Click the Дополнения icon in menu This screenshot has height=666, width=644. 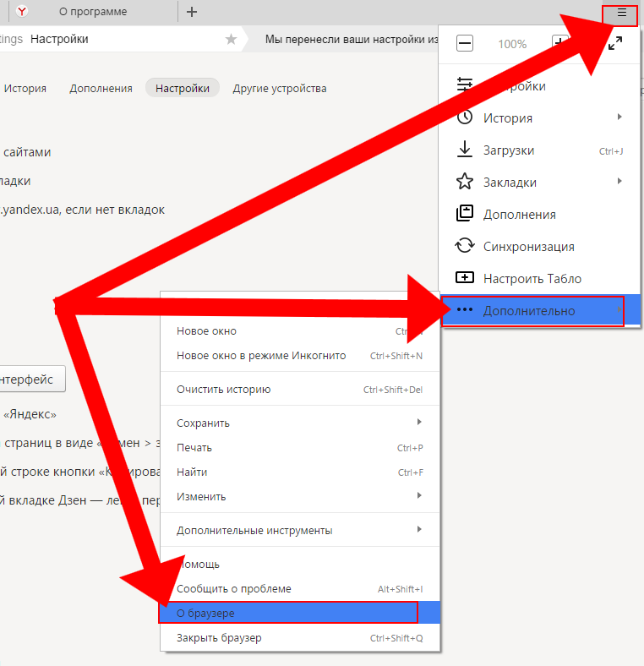(x=464, y=214)
